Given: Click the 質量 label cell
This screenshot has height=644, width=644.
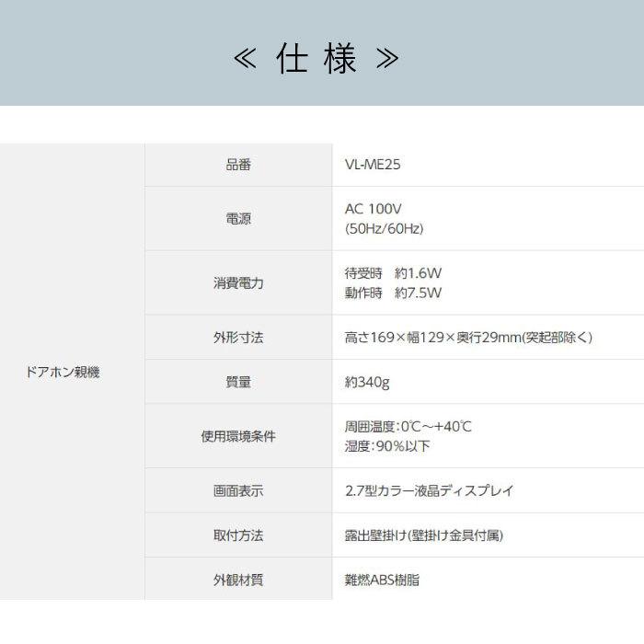Looking at the screenshot, I should 238,382.
